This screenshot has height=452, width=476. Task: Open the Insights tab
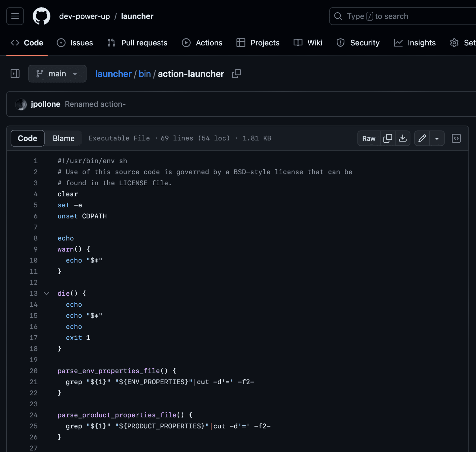tap(415, 43)
